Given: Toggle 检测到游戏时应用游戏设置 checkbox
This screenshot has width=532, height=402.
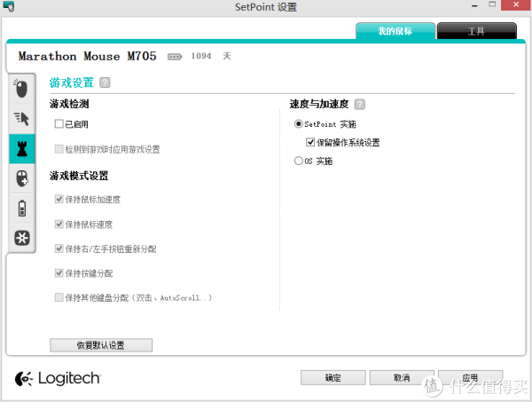Looking at the screenshot, I should click(59, 149).
